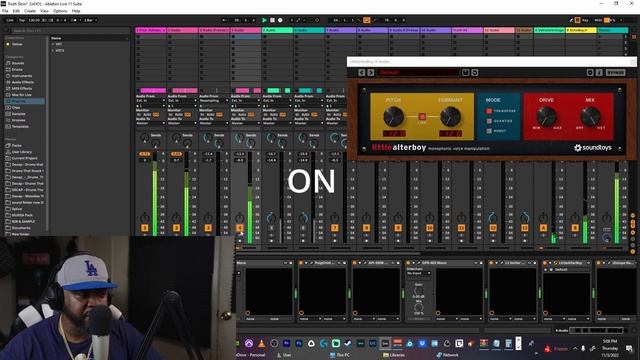Viewport: 640px width, 360px height.
Task: Click the Tap tempo button
Action: click(x=22, y=20)
